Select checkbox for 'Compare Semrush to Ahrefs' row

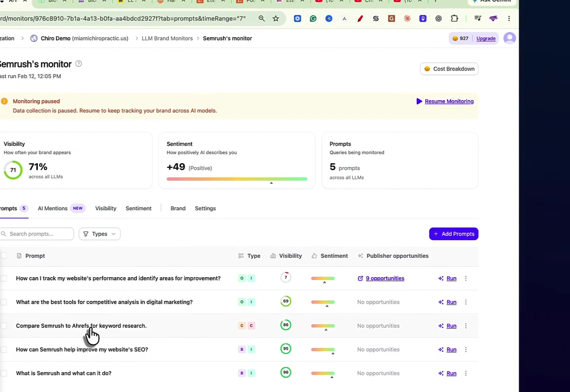(x=4, y=326)
